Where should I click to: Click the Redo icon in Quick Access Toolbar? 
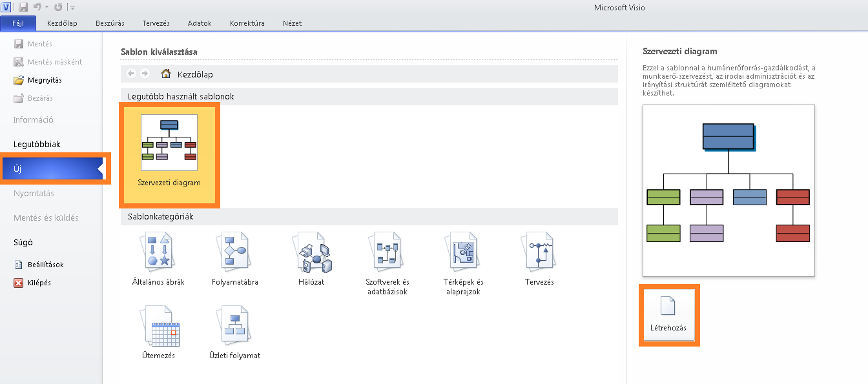(58, 7)
